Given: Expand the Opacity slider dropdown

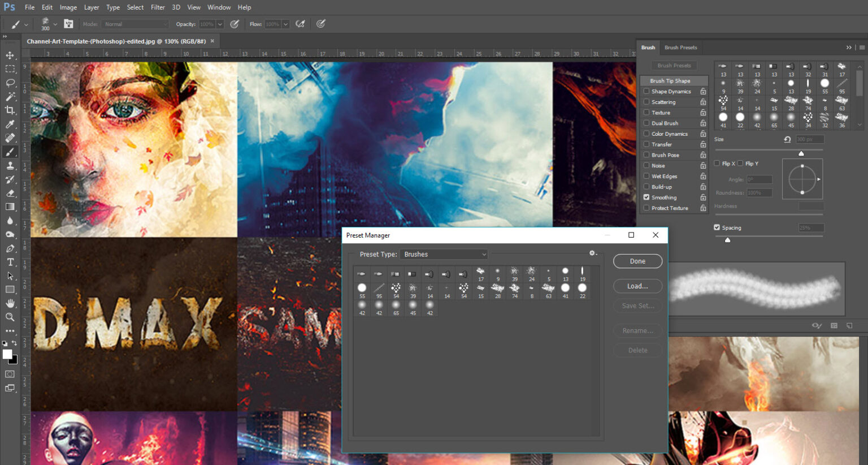Looking at the screenshot, I should pos(220,24).
